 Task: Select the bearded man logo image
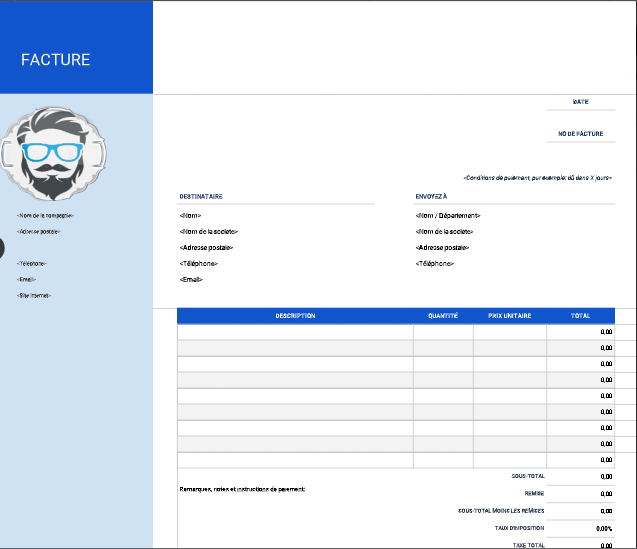click(53, 154)
